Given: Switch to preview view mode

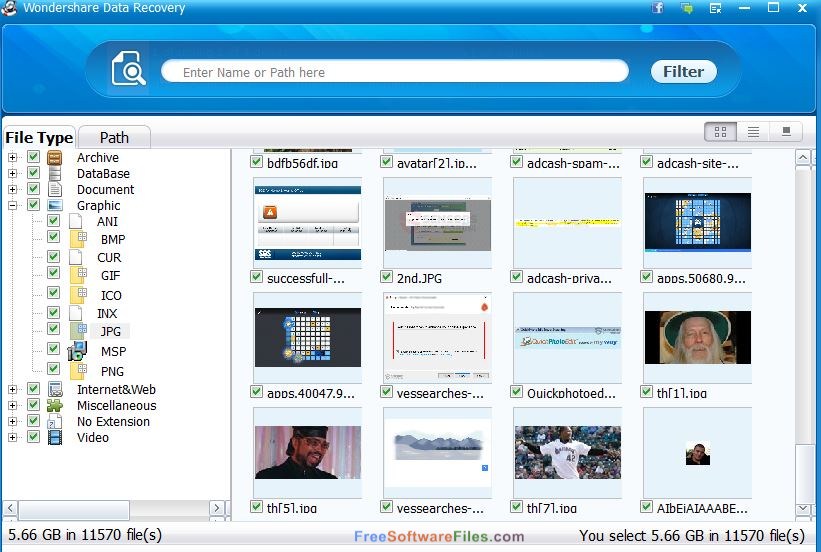Looking at the screenshot, I should click(786, 131).
